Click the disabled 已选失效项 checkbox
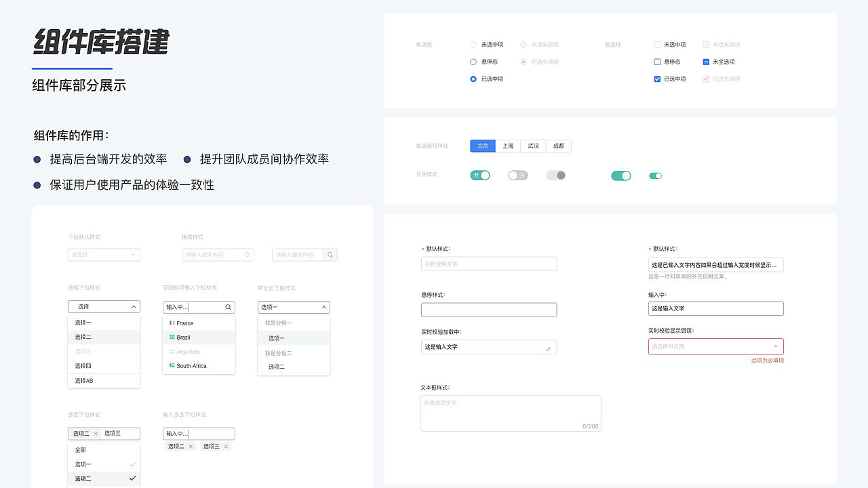This screenshot has width=868, height=488. click(706, 79)
